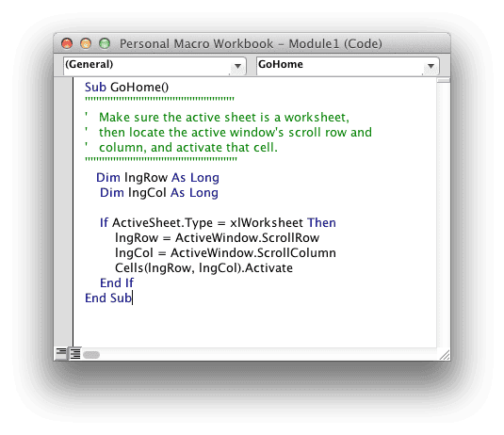The height and width of the screenshot is (435, 504).
Task: Click line 'If ActiveSheet.Type = xlWorksheet Then'
Action: [x=218, y=222]
